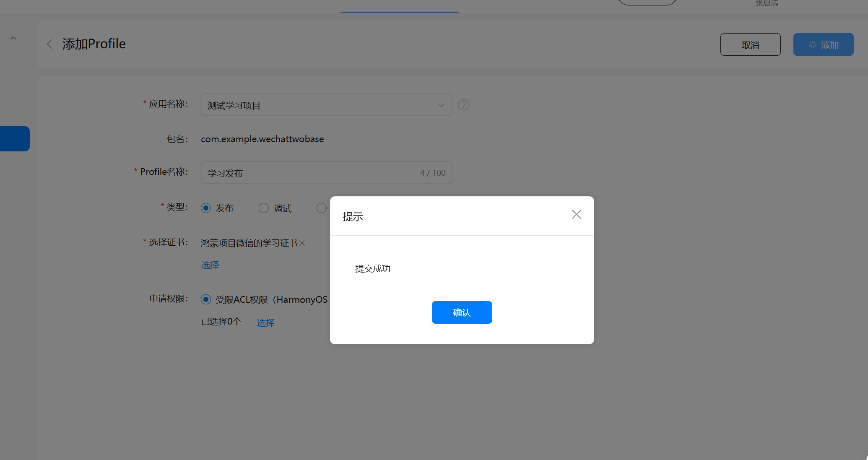Toggle the 受限ACL权限 radio option
This screenshot has height=460, width=868.
tap(206, 299)
